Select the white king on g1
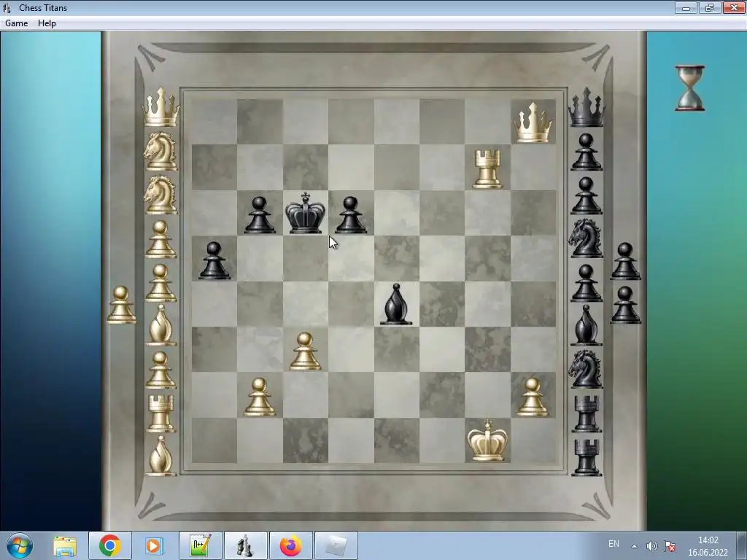The height and width of the screenshot is (560, 747). click(487, 440)
